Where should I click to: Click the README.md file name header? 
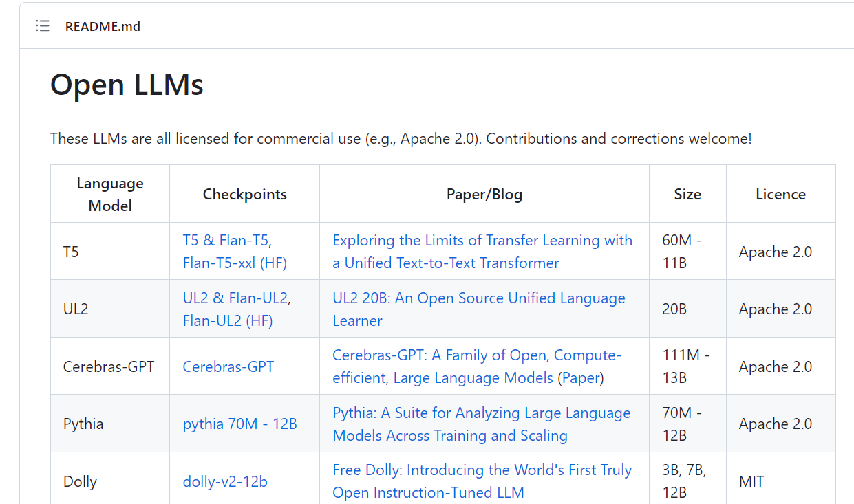(103, 26)
